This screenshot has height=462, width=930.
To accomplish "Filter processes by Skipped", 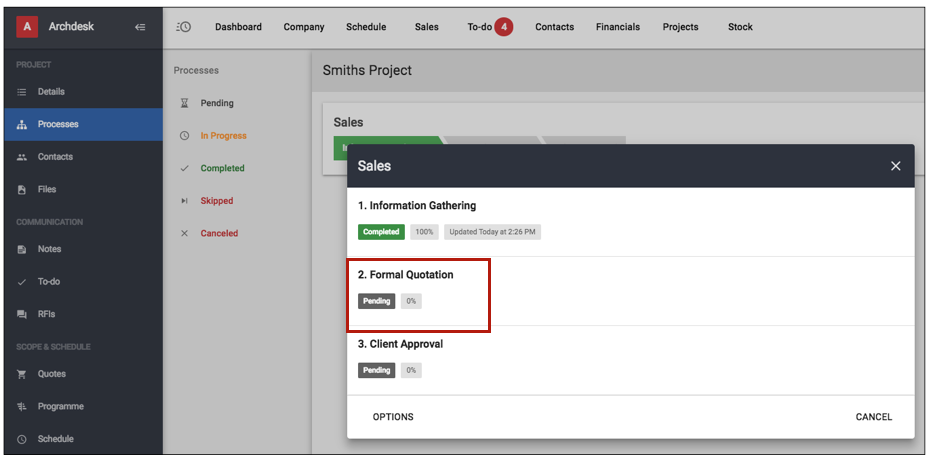I will click(x=216, y=201).
